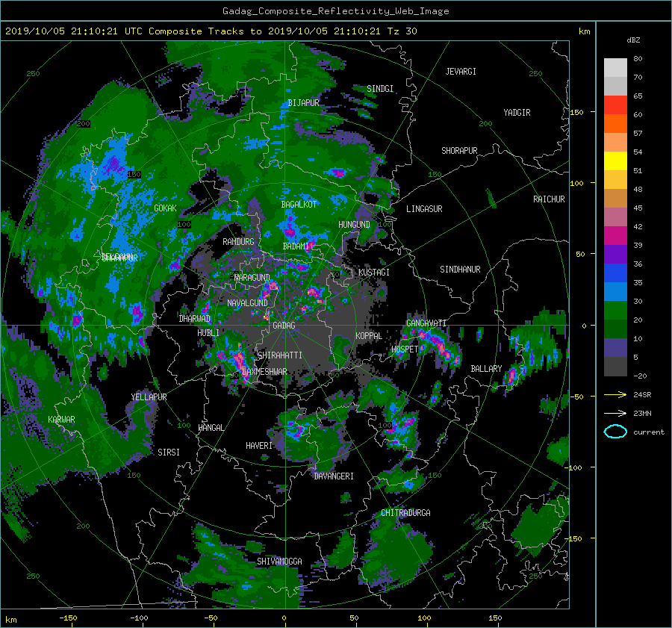Select the yellow 54 dBZ color swatch
672x628 pixels.
[x=615, y=161]
